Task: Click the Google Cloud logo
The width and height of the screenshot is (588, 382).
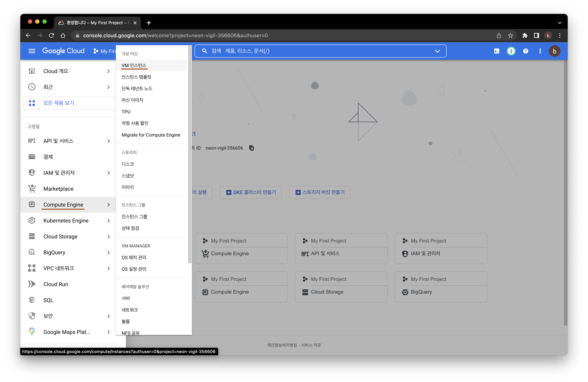Action: tap(63, 51)
